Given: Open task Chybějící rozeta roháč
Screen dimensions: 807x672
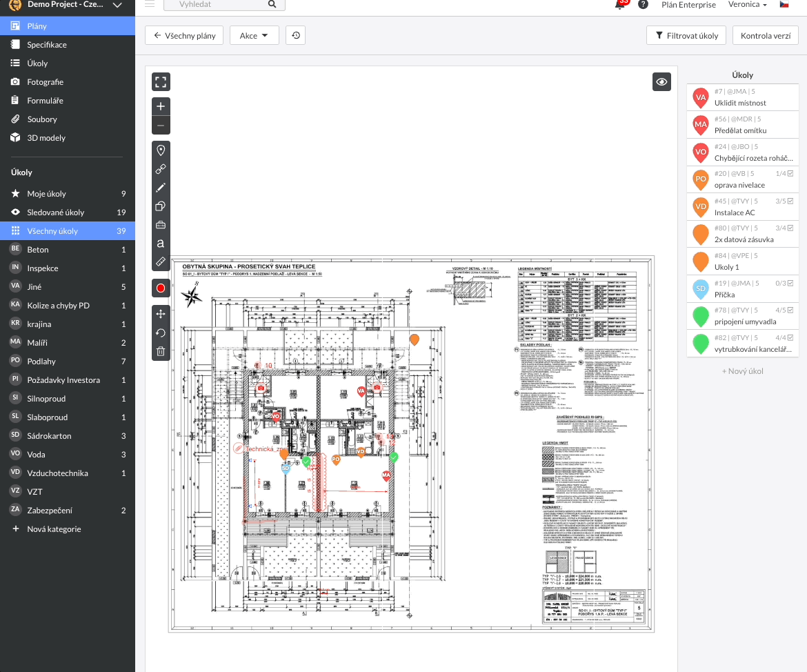Looking at the screenshot, I should (742, 152).
